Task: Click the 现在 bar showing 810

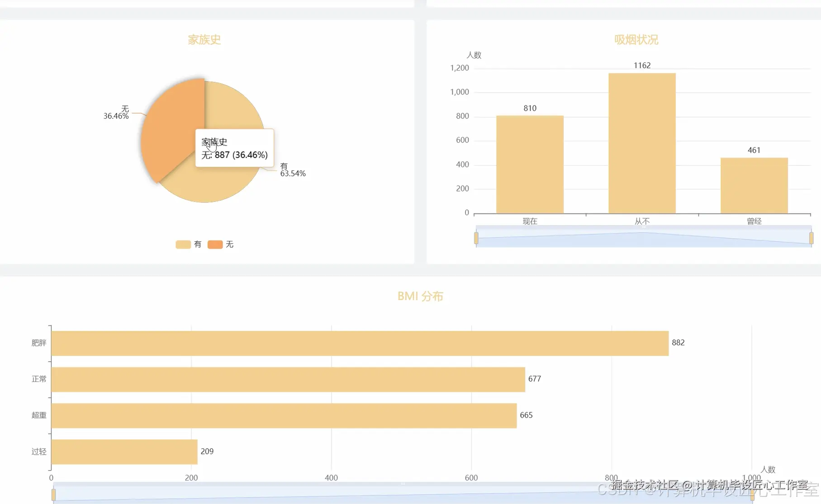Action: (x=530, y=165)
